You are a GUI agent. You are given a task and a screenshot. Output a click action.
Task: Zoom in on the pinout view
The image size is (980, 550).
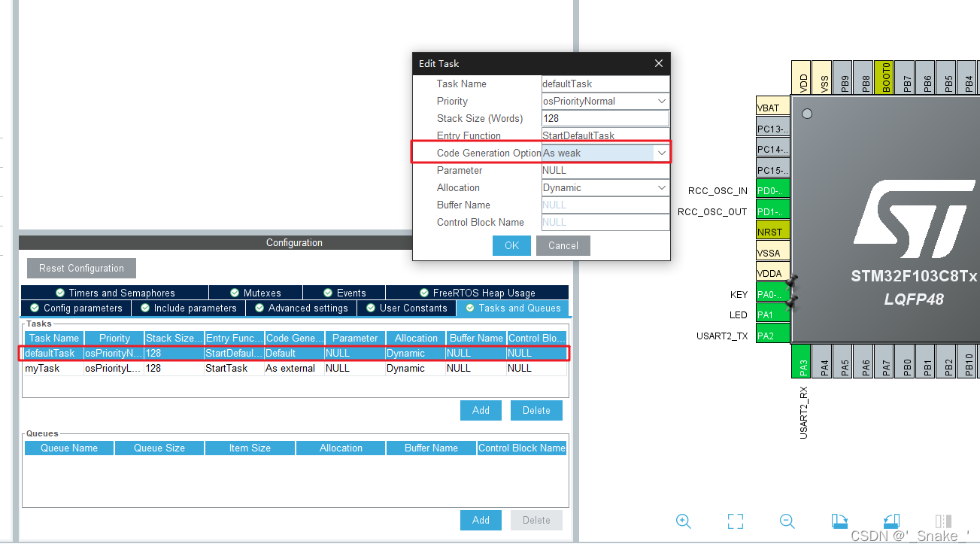pyautogui.click(x=683, y=521)
